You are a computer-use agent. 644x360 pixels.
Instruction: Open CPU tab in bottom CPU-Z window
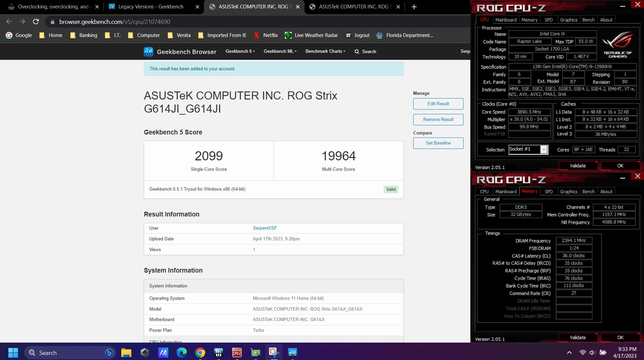point(484,192)
